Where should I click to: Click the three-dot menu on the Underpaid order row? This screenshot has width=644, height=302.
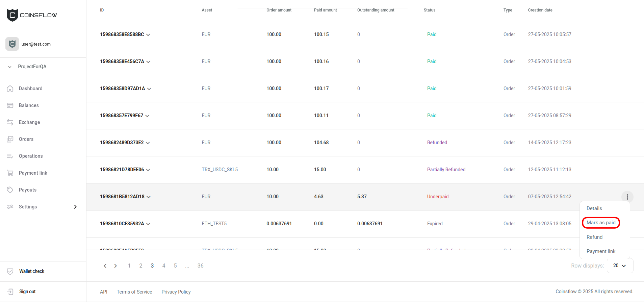[627, 197]
